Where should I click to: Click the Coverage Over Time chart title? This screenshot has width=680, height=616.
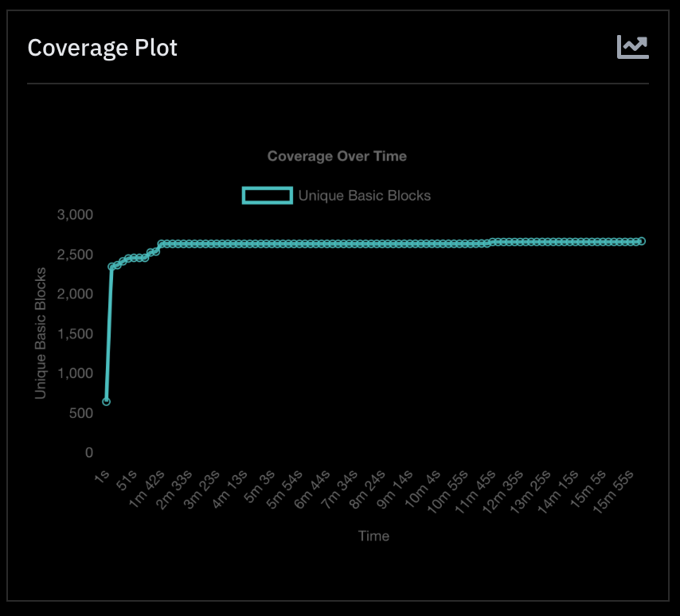pyautogui.click(x=337, y=156)
